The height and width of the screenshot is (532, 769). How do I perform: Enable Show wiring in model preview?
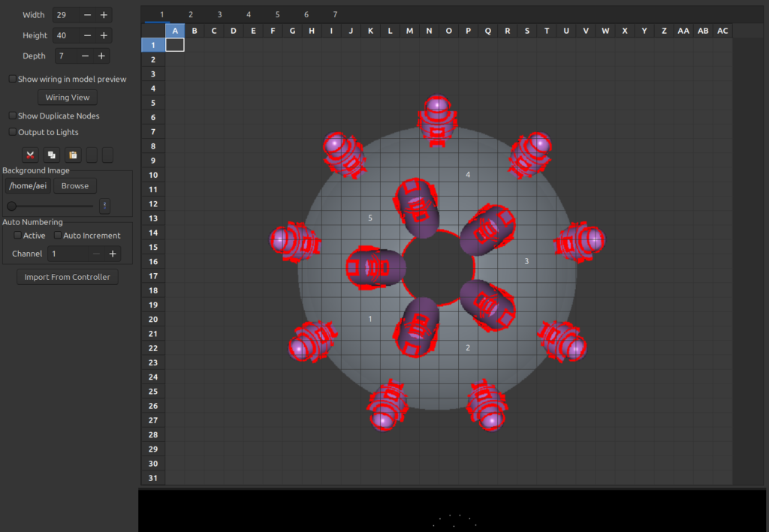[12, 79]
